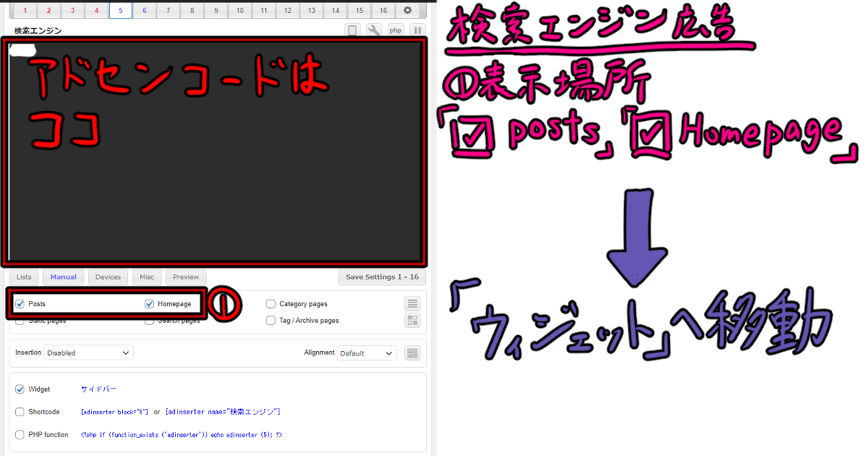The height and width of the screenshot is (456, 868).
Task: Toggle PHP processing with the php icon
Action: coord(395,30)
